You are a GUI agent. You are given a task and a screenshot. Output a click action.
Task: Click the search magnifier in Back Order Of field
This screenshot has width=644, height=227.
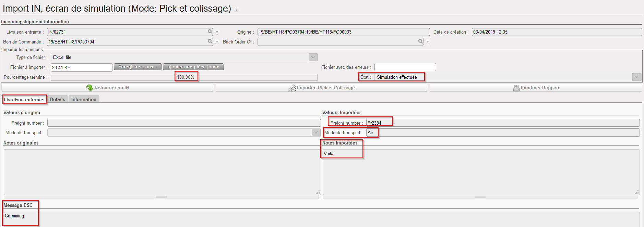click(420, 41)
